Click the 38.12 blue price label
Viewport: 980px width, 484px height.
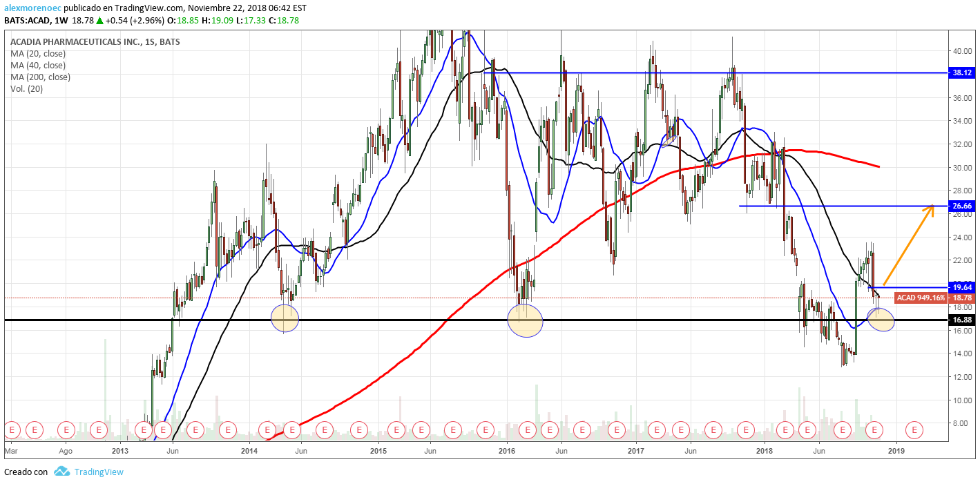pos(963,72)
